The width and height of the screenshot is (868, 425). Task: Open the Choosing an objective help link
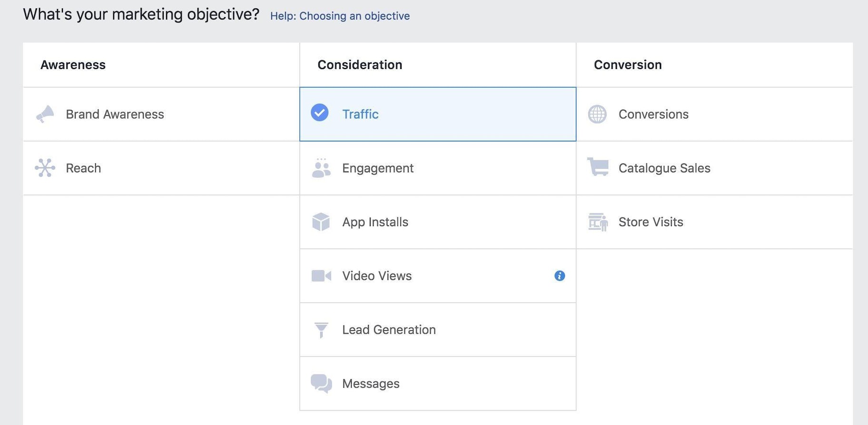pos(340,16)
